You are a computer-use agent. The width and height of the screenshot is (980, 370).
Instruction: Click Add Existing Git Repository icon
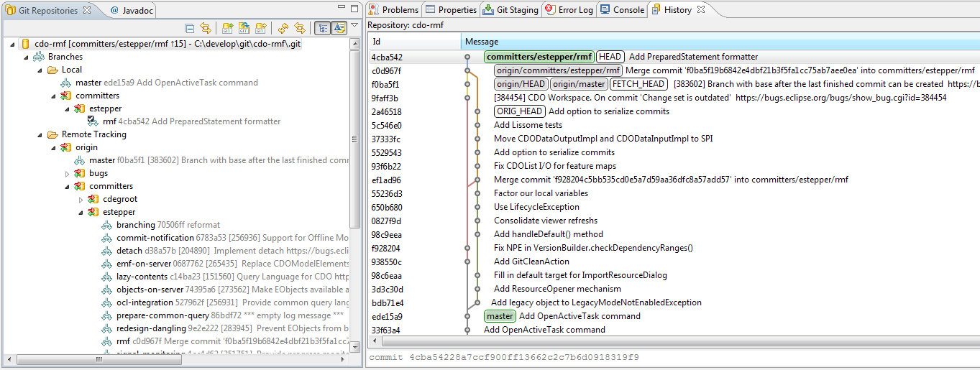(227, 29)
